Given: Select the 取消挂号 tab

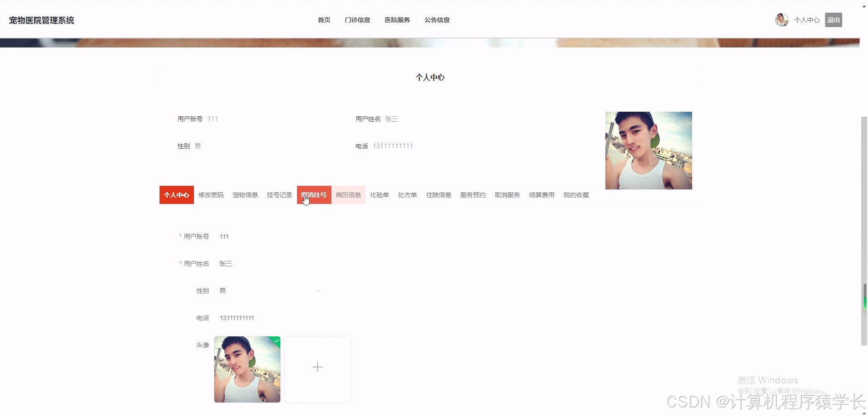Looking at the screenshot, I should tap(314, 195).
